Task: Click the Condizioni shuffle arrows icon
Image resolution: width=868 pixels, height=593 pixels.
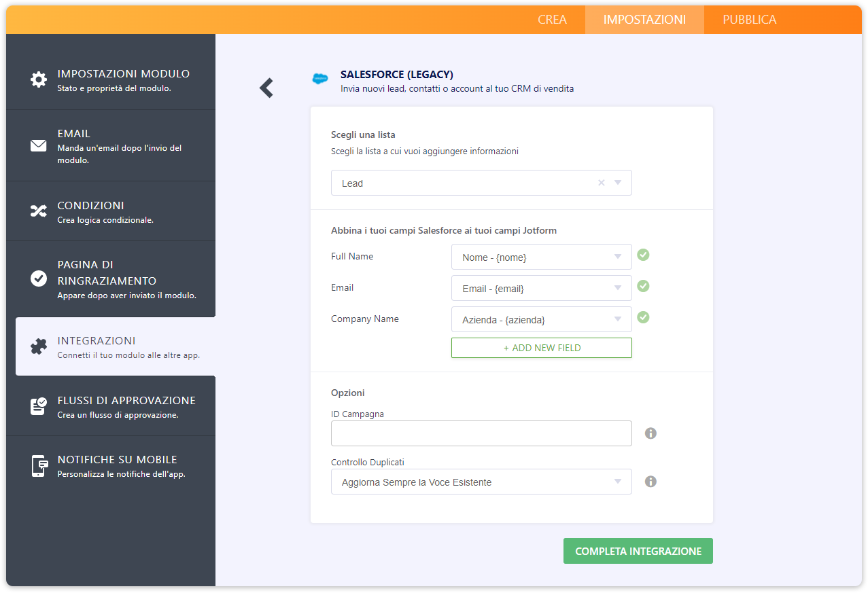Action: click(x=39, y=211)
